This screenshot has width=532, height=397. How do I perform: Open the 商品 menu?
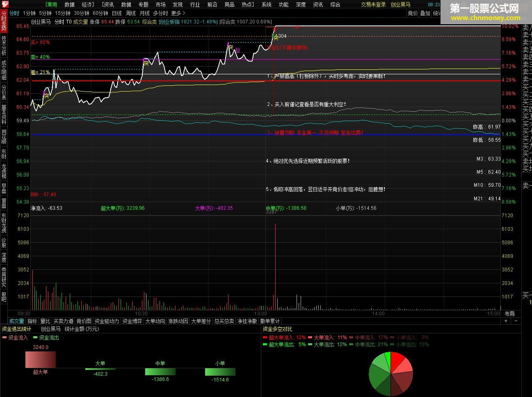[x=230, y=5]
